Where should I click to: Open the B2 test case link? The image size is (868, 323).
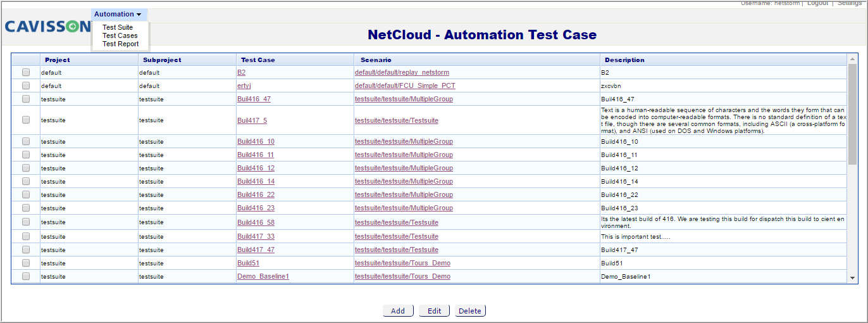coord(241,73)
